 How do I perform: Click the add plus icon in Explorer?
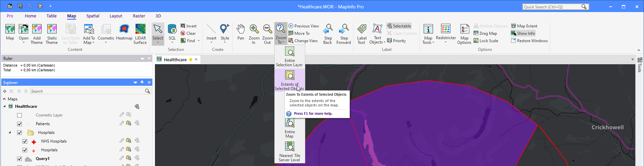pos(5,91)
